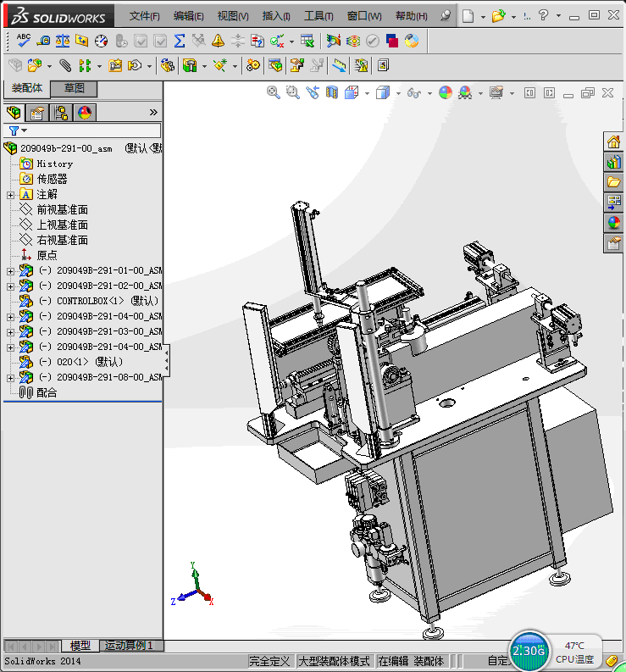Open the FeatureManager design tree tab icon
This screenshot has width=626, height=672.
14,113
